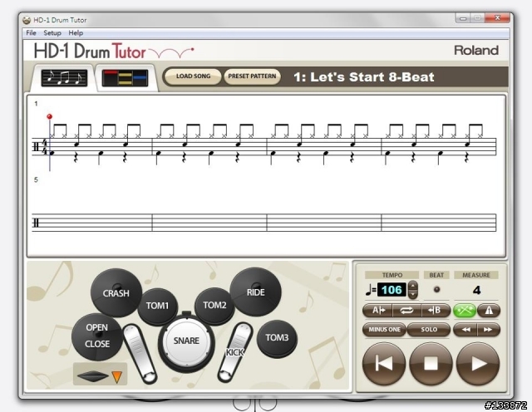Click the song title Let's Start 8-Beat
Image resolution: width=532 pixels, height=412 pixels.
(x=364, y=77)
